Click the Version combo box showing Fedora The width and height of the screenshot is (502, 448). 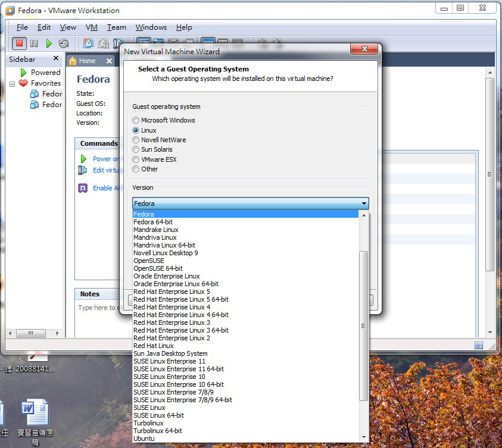pos(250,203)
